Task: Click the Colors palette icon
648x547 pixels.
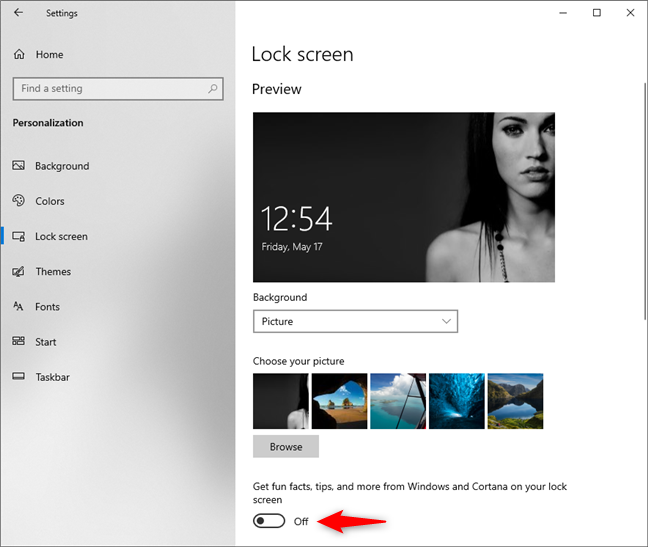Action: [x=19, y=201]
